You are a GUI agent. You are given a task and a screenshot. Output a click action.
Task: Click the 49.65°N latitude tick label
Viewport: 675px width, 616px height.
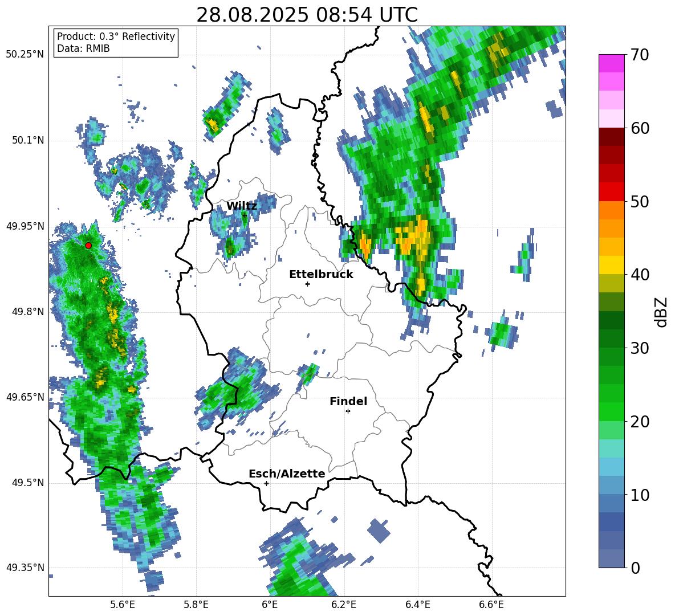[x=25, y=397]
